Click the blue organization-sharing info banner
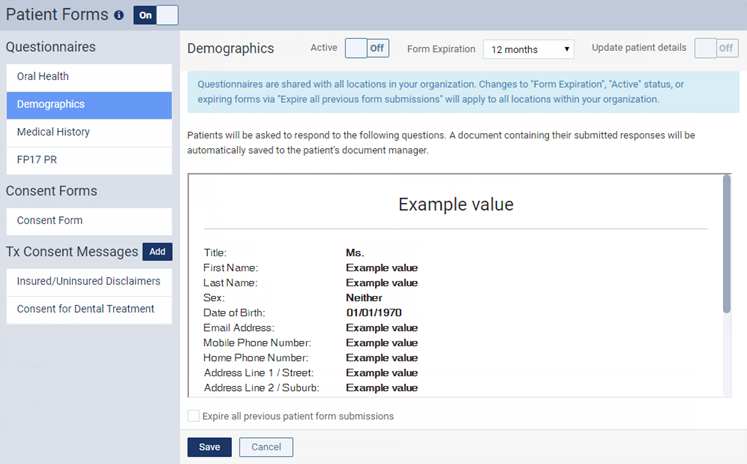747x464 pixels. coord(463,92)
